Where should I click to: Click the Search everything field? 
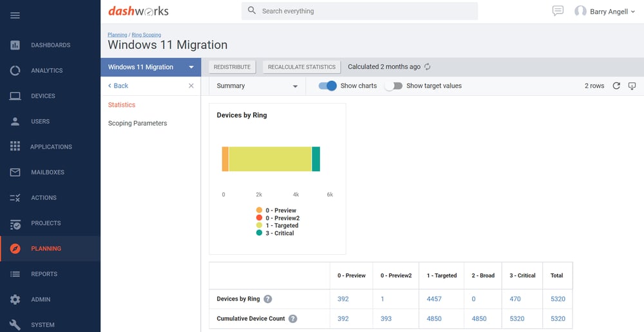[x=359, y=11]
